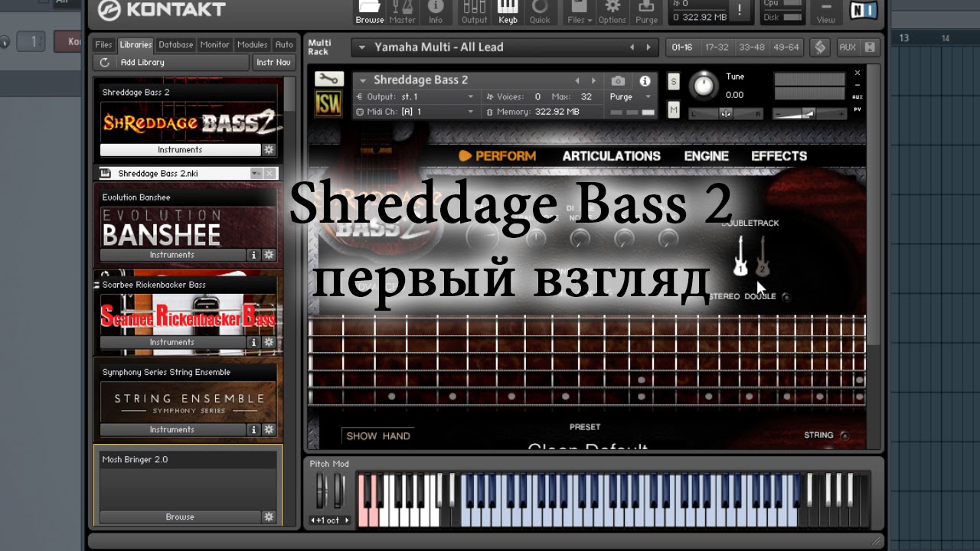The width and height of the screenshot is (980, 551).
Task: Click the ISW instrument logo icon
Action: (x=328, y=104)
